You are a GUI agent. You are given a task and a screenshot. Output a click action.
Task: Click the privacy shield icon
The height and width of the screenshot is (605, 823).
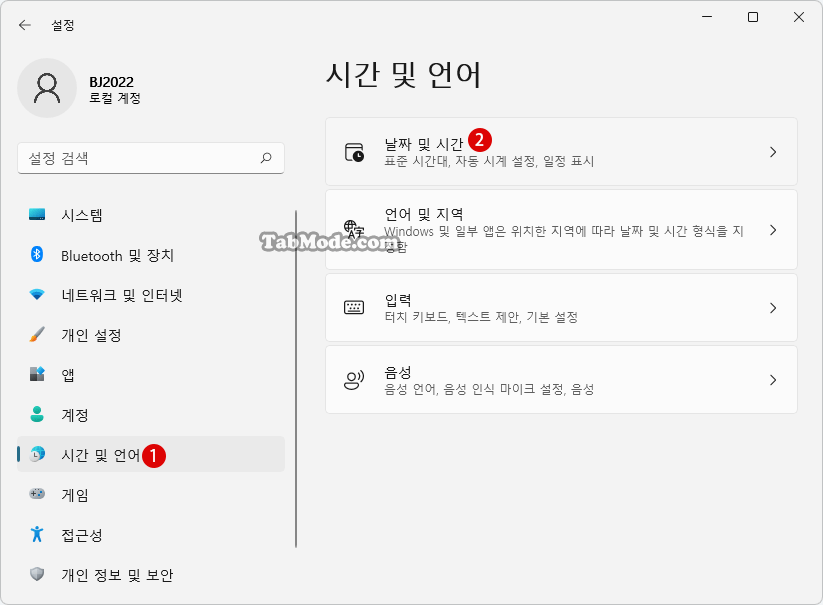coord(37,574)
